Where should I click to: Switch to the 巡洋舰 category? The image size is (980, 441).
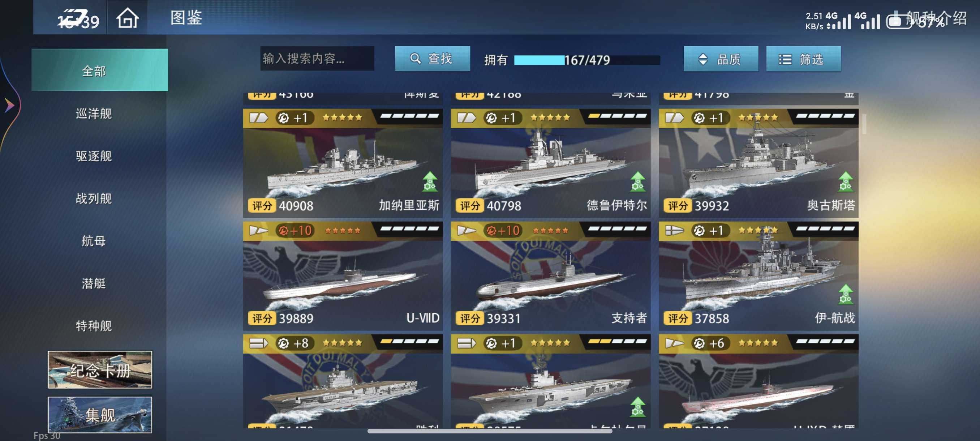pyautogui.click(x=94, y=114)
